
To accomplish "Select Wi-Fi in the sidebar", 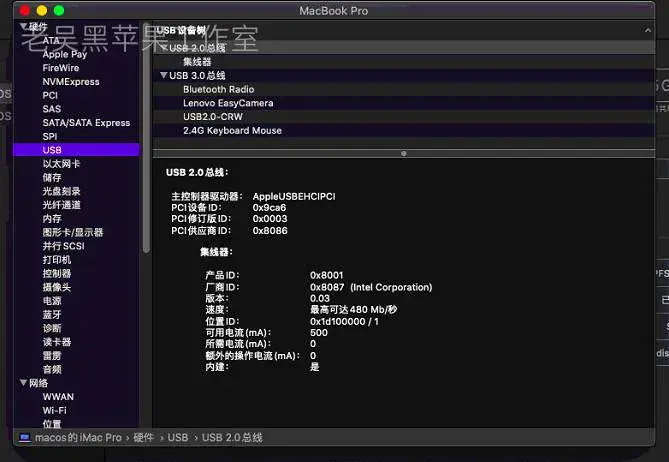I will pos(54,410).
